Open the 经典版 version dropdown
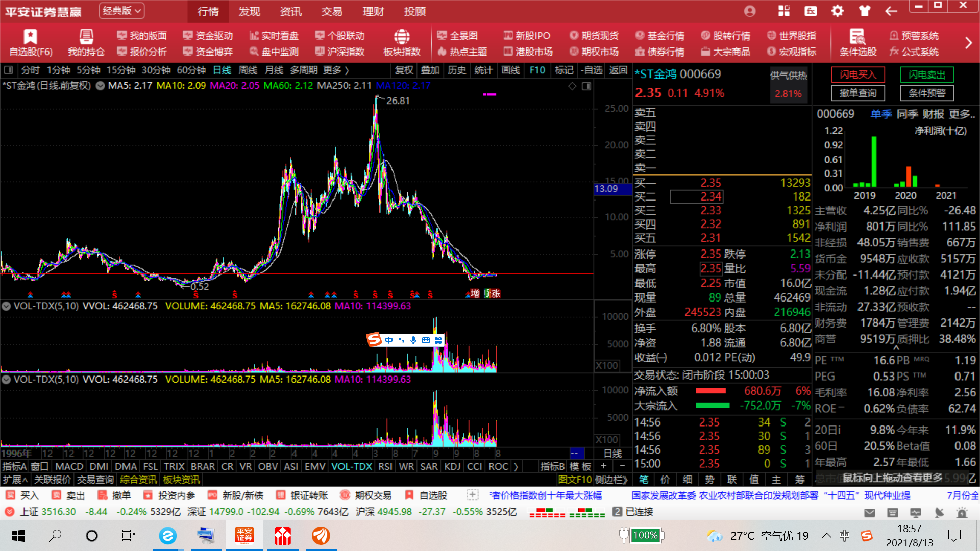The height and width of the screenshot is (551, 980). 121,11
